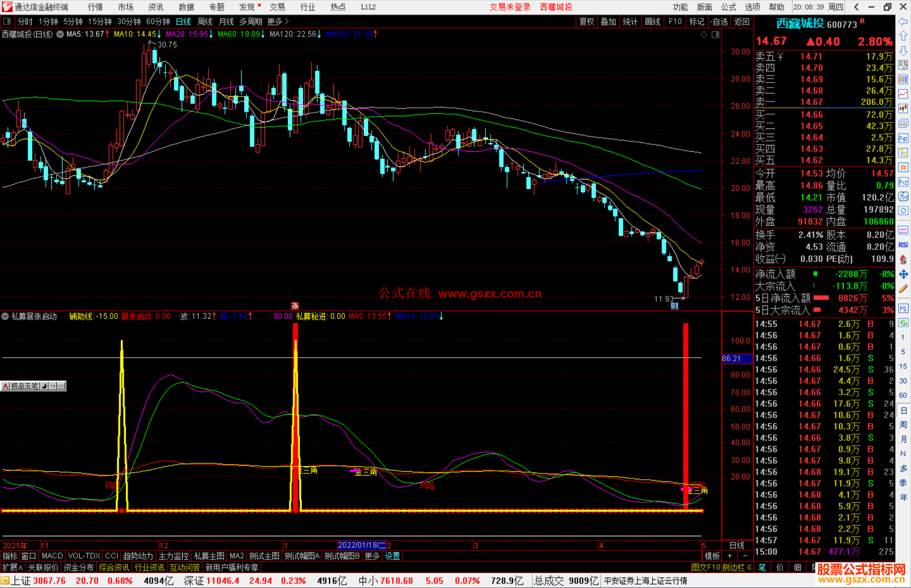Click the tree structure sidebar icon

(903, 153)
